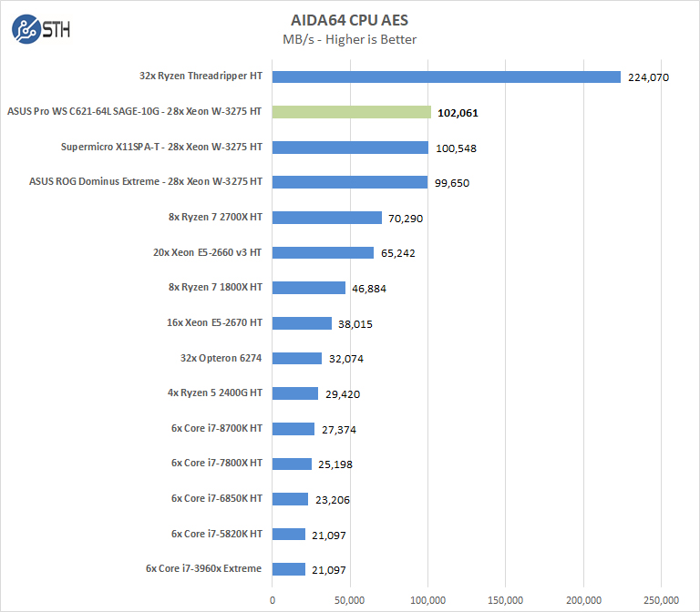The width and height of the screenshot is (700, 612).
Task: Select the green highlighted ASUS Pro WS bar
Action: pos(352,112)
